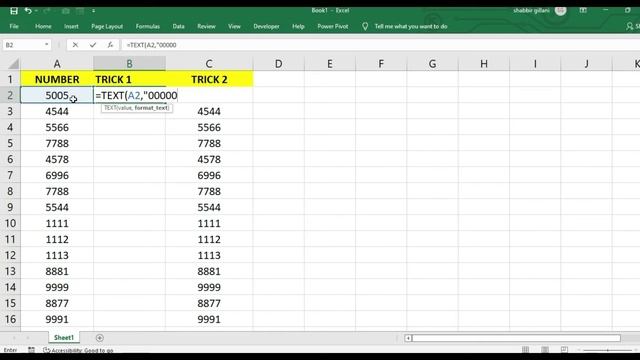Cancel the formula entry with X
The width and height of the screenshot is (640, 360).
[x=75, y=45]
